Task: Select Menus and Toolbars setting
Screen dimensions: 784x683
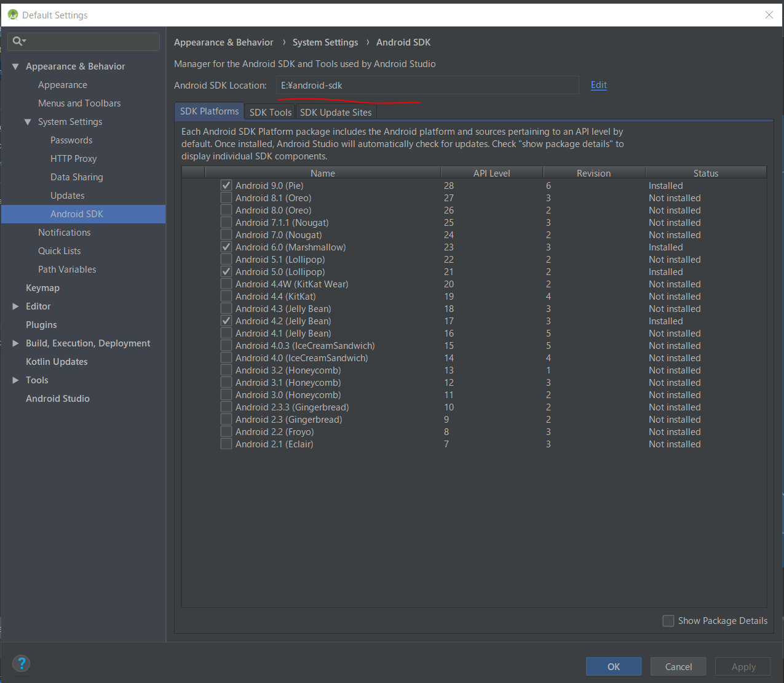Action: point(79,103)
